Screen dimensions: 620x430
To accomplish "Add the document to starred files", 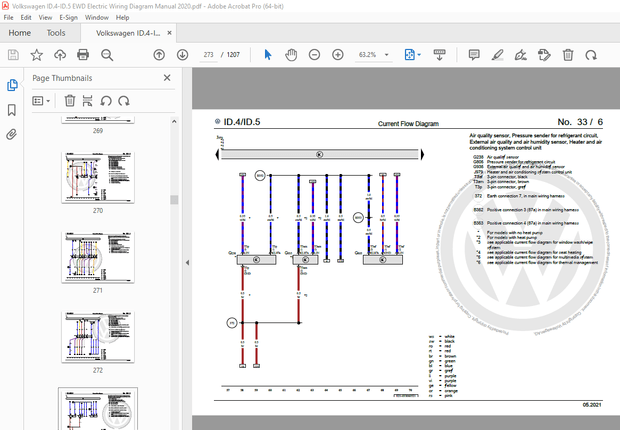I will point(36,55).
